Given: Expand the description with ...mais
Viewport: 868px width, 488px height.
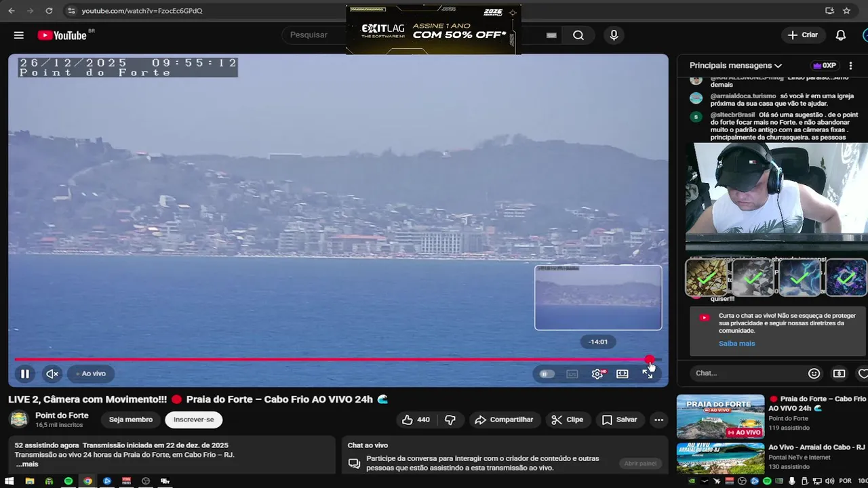Looking at the screenshot, I should coord(27,464).
